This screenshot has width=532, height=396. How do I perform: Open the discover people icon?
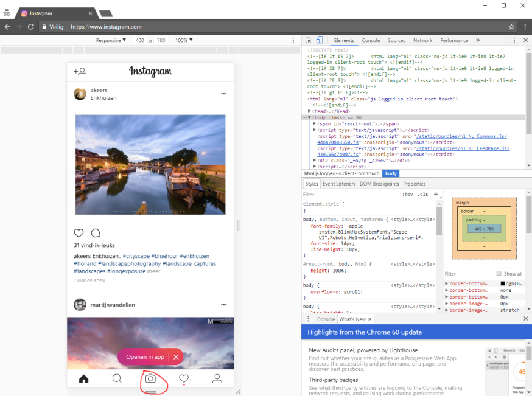coord(80,72)
